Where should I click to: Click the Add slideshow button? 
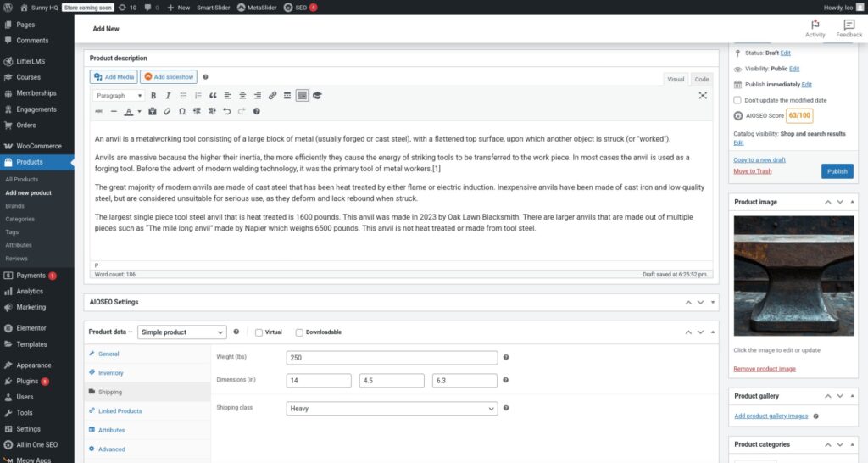[169, 77]
